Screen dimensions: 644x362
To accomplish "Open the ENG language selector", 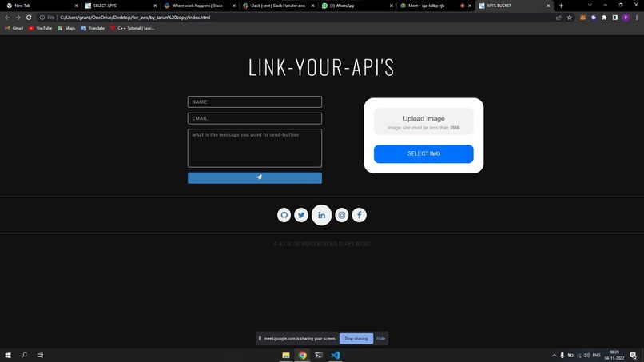I will pos(596,356).
